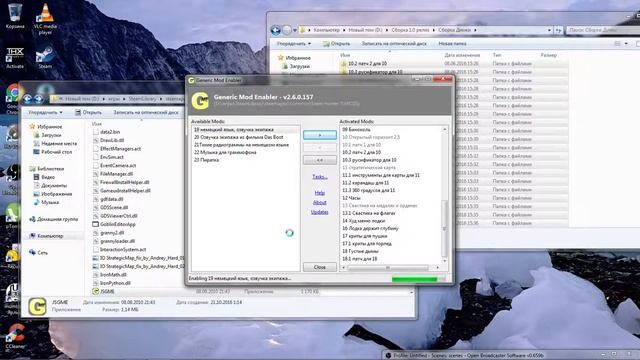Click Новая папка in the rear Explorer toolbar
640x360 pixels.
452,43
